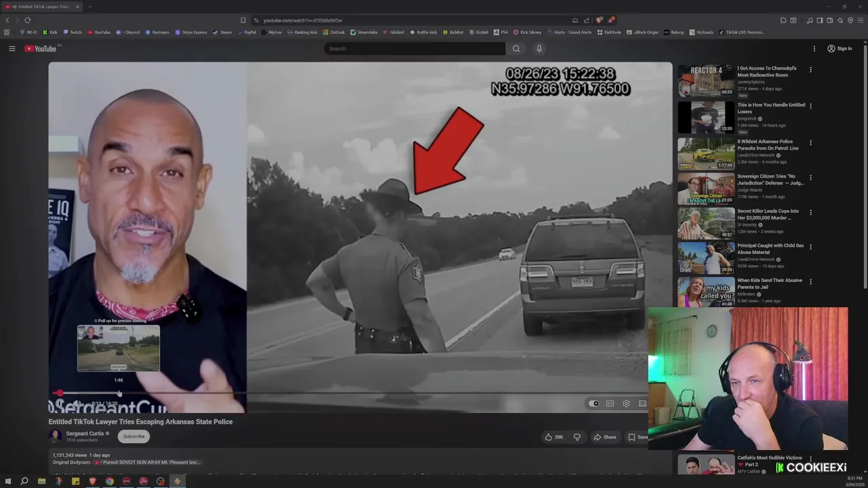Open options menu for '8 Wildest Arkansas' video
The width and height of the screenshot is (868, 488).
point(810,143)
